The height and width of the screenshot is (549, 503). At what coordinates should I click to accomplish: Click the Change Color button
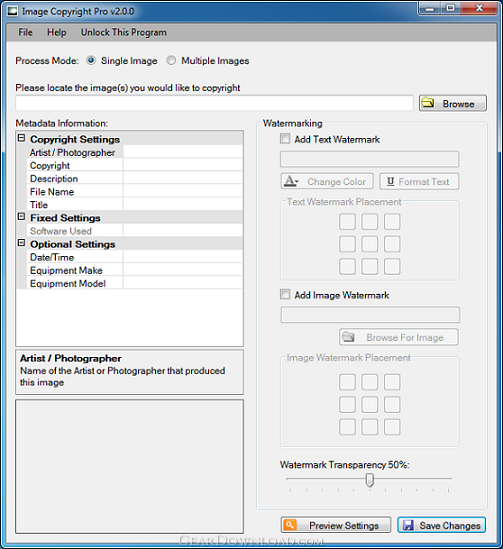point(327,181)
